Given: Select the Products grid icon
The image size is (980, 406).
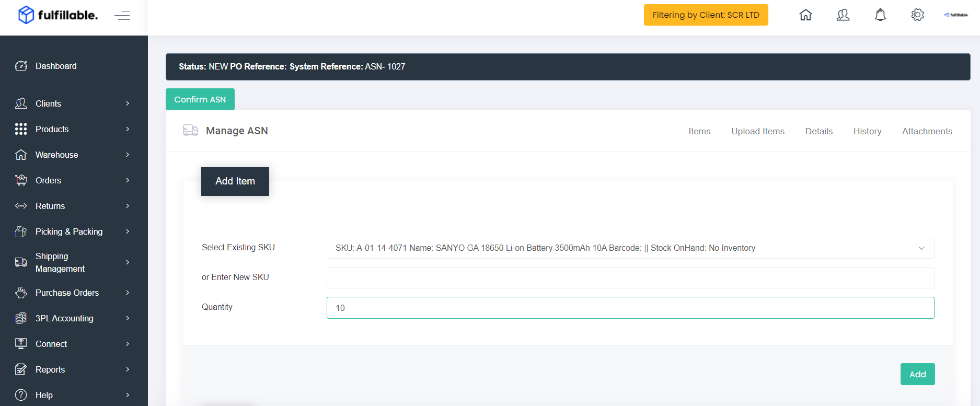Looking at the screenshot, I should [x=21, y=129].
